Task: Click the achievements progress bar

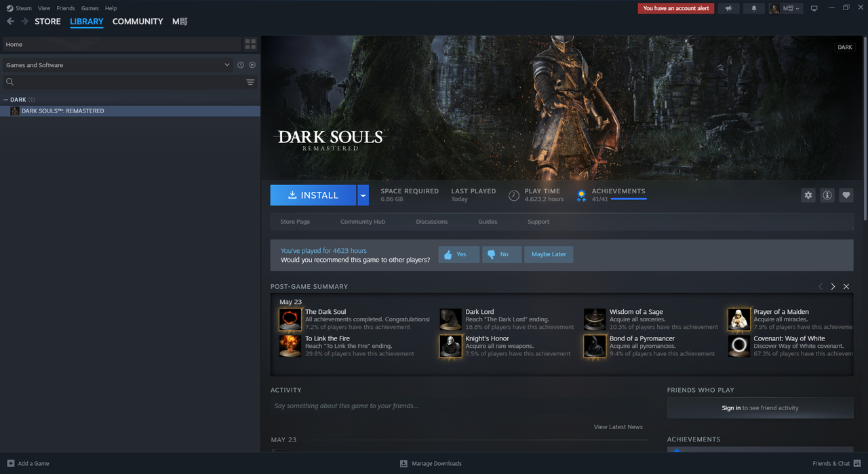Action: tap(629, 199)
